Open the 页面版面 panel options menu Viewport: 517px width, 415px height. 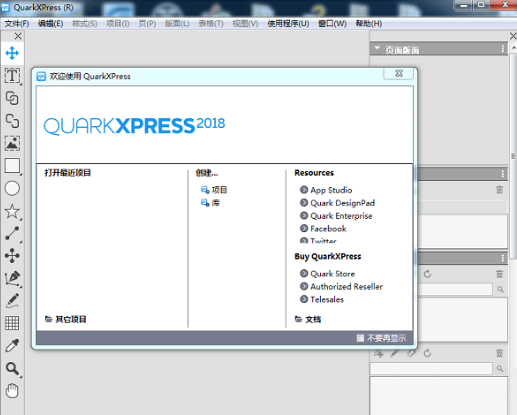click(502, 49)
